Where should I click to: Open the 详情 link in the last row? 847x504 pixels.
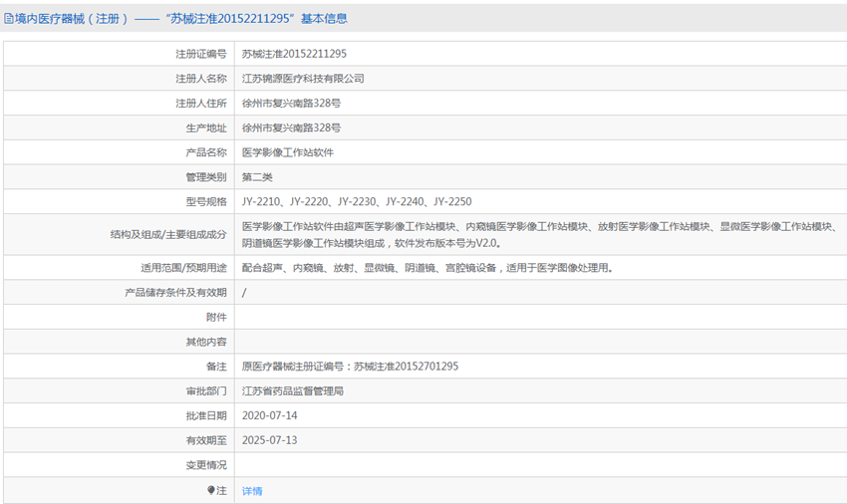(252, 491)
